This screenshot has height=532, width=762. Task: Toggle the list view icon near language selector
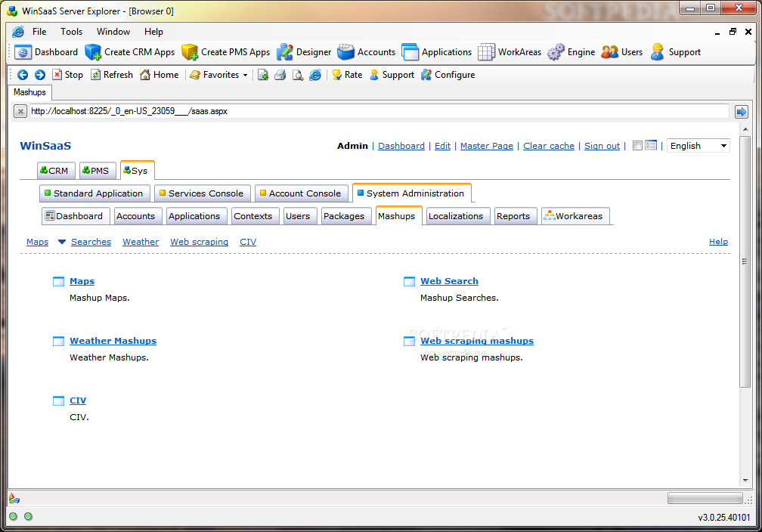(651, 145)
